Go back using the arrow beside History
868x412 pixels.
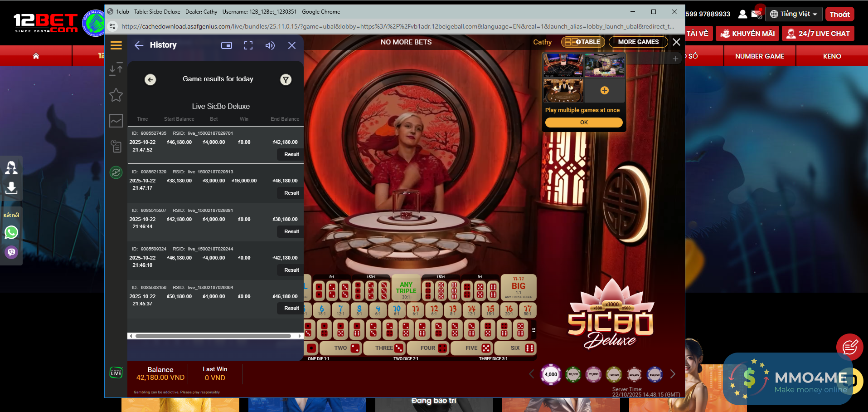139,45
